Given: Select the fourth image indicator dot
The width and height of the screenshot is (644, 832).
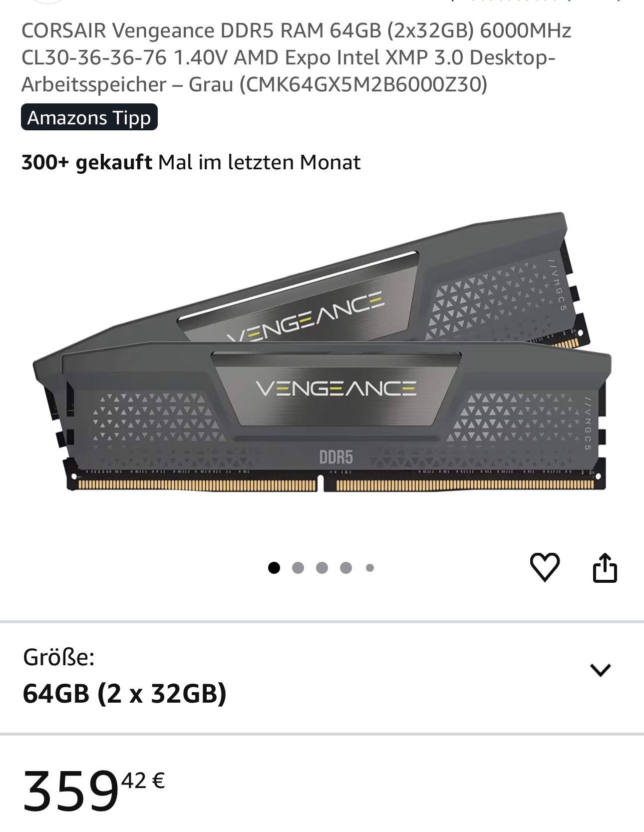Looking at the screenshot, I should point(346,568).
